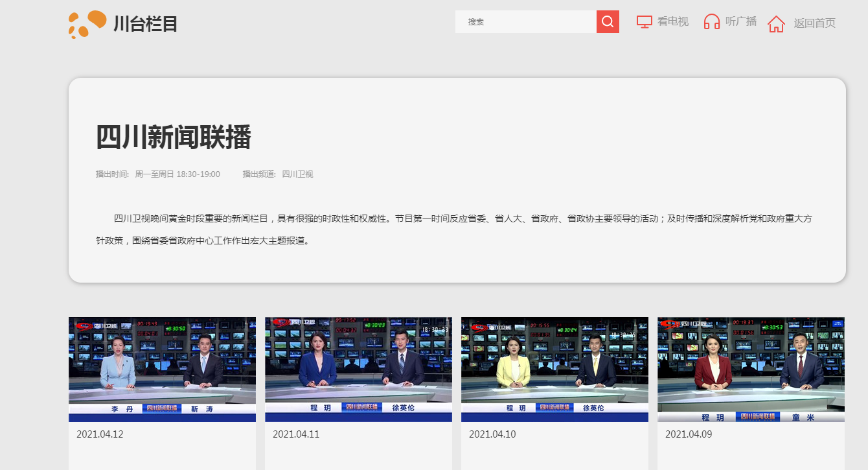Click the 2021.04.11 date label
868x470 pixels.
(296, 434)
